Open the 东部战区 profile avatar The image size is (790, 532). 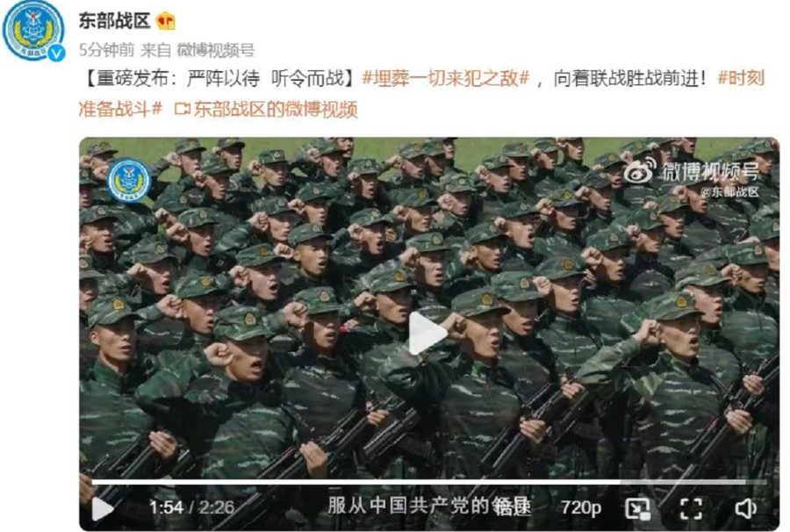click(33, 30)
